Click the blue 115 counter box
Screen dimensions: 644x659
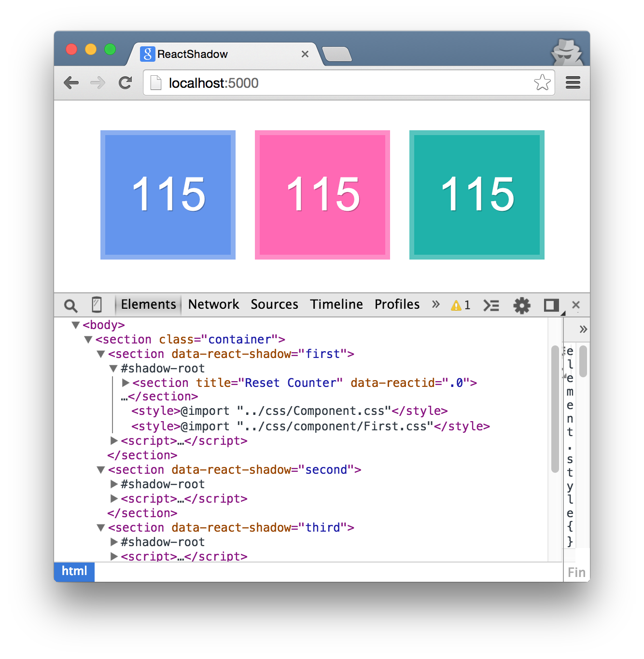[168, 195]
